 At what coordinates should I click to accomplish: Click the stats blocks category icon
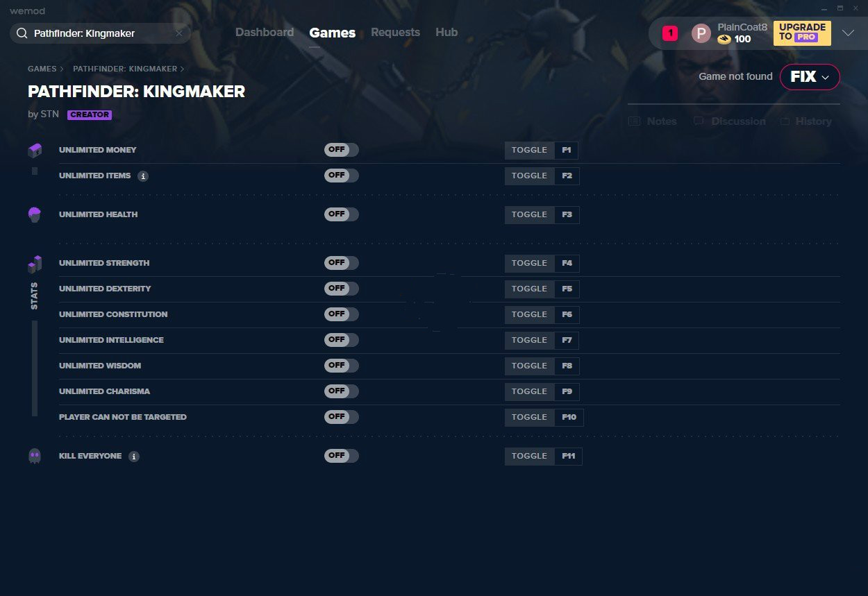point(35,264)
